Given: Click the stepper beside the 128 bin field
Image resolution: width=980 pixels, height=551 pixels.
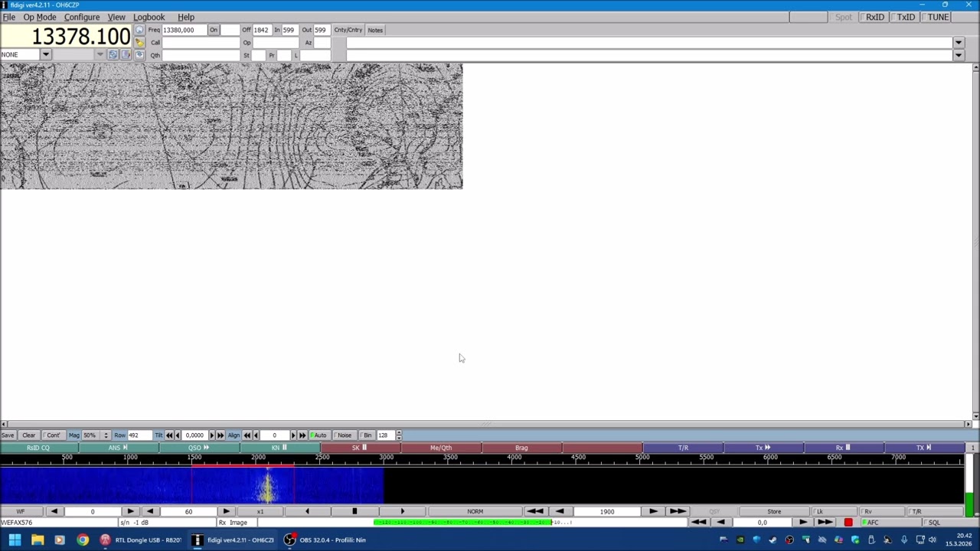Looking at the screenshot, I should [398, 435].
